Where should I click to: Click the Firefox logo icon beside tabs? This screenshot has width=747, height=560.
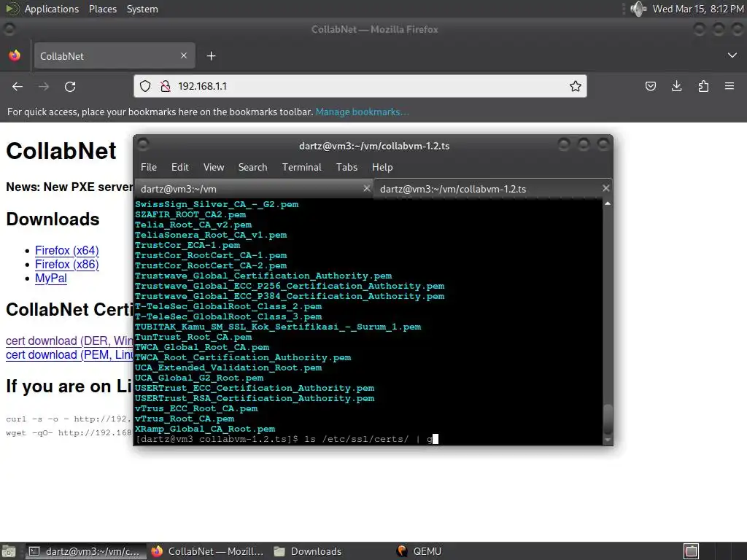coord(15,55)
